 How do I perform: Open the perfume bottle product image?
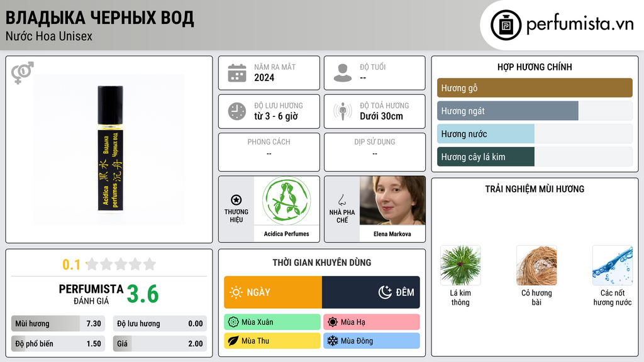click(110, 149)
